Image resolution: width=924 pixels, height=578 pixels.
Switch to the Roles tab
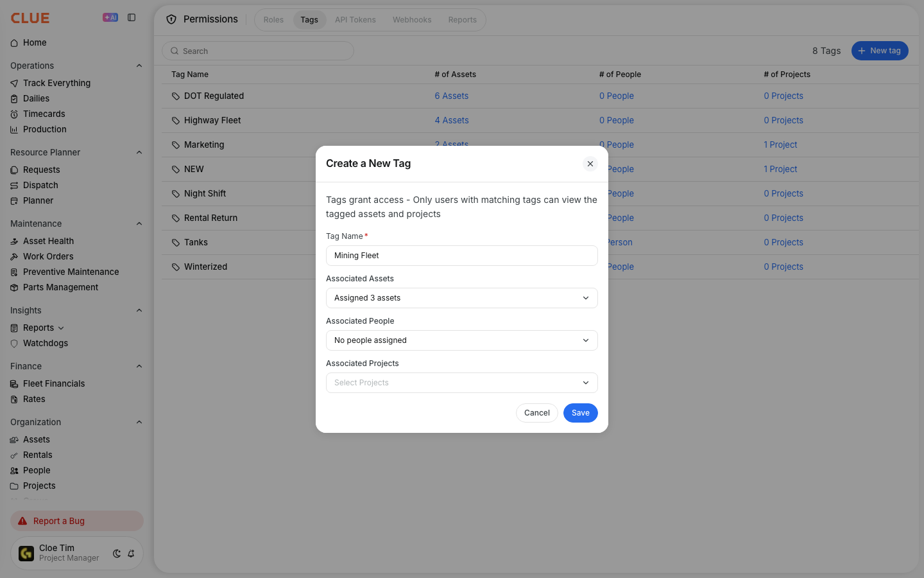point(273,20)
